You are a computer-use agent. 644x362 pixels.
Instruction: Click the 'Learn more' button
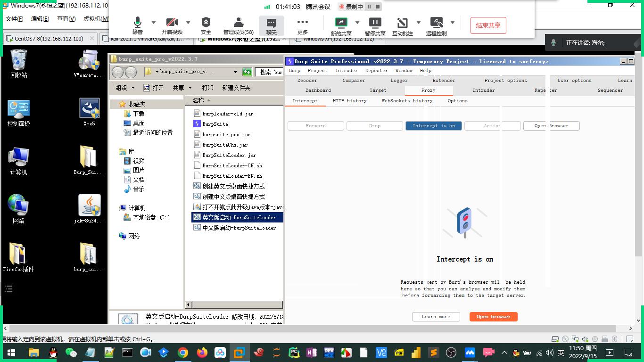(436, 317)
